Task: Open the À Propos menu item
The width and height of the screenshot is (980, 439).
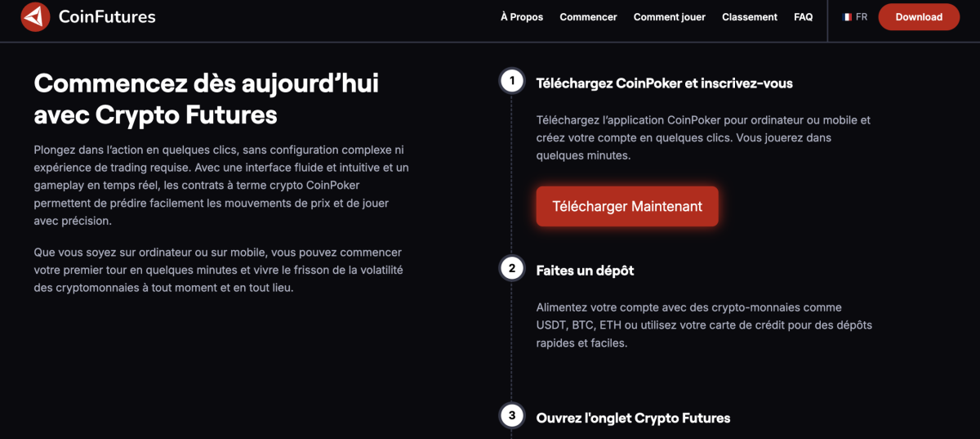Action: pyautogui.click(x=522, y=17)
